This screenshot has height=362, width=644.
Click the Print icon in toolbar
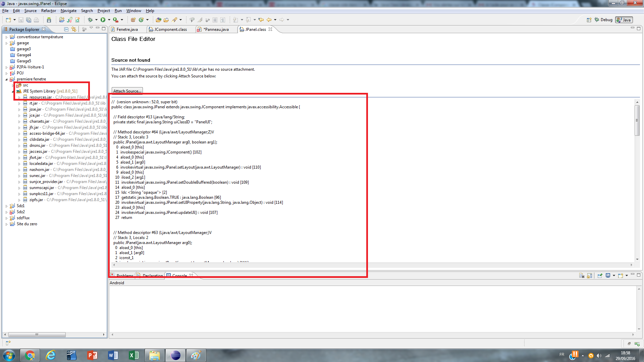coord(37,20)
